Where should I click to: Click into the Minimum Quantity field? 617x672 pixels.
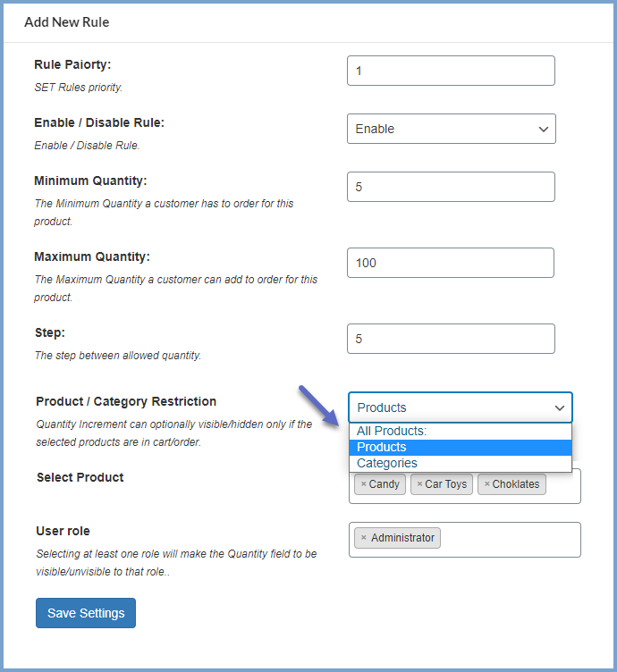point(451,187)
